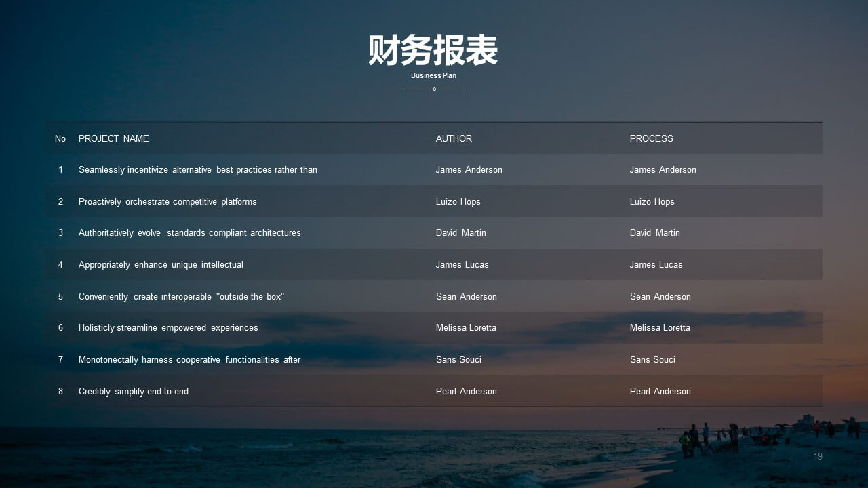Click the 'PROJECT NAME' column header
Viewport: 868px width, 488px height.
(x=114, y=138)
